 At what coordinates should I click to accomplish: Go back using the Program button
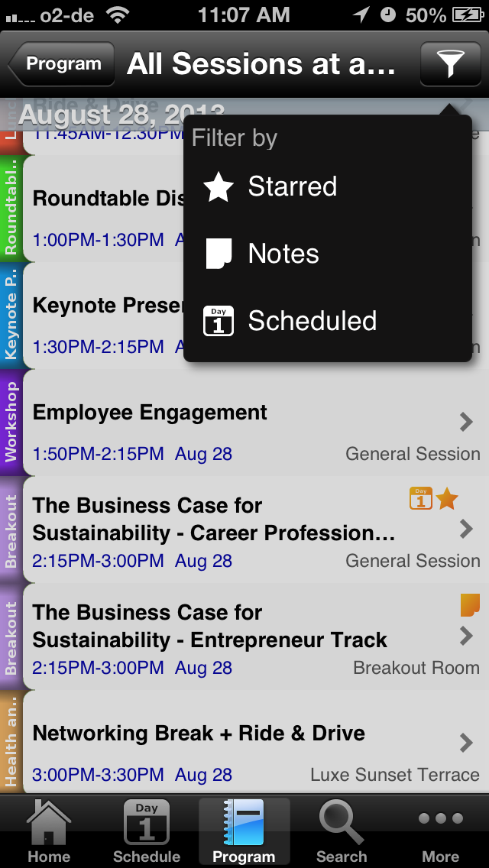(x=63, y=64)
